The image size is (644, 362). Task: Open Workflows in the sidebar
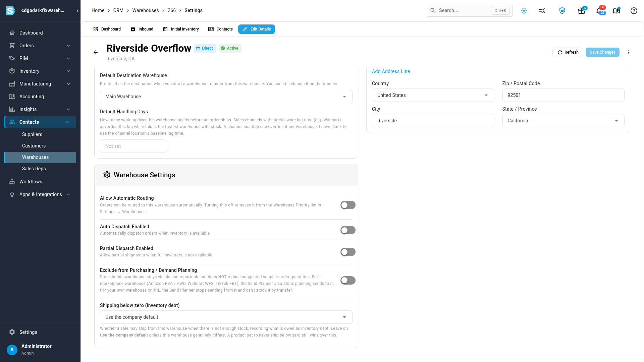(x=40, y=182)
